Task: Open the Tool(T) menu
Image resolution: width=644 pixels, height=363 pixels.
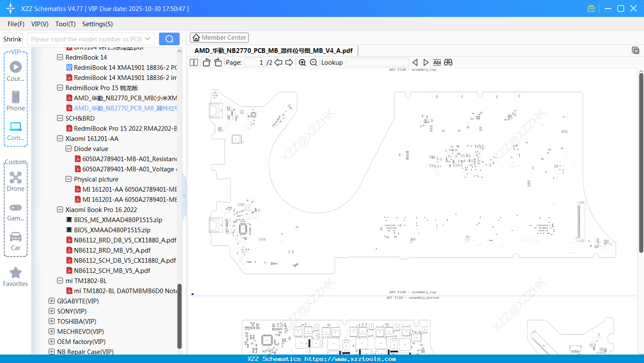Action: pyautogui.click(x=66, y=24)
